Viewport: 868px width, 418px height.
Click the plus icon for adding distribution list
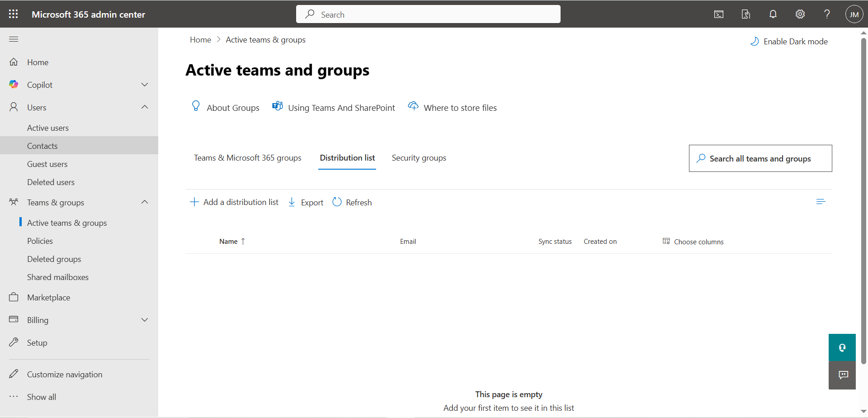coord(194,202)
